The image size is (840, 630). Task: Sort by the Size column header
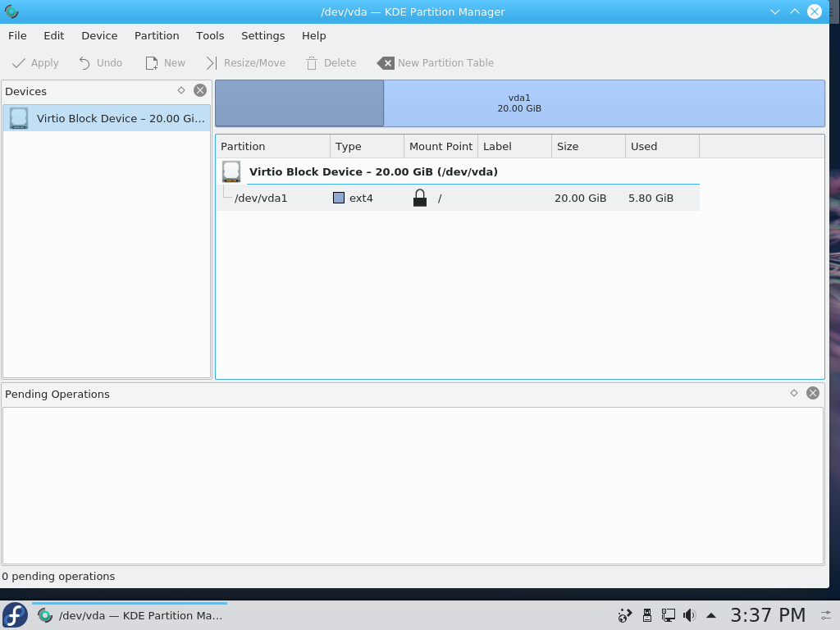pyautogui.click(x=588, y=146)
